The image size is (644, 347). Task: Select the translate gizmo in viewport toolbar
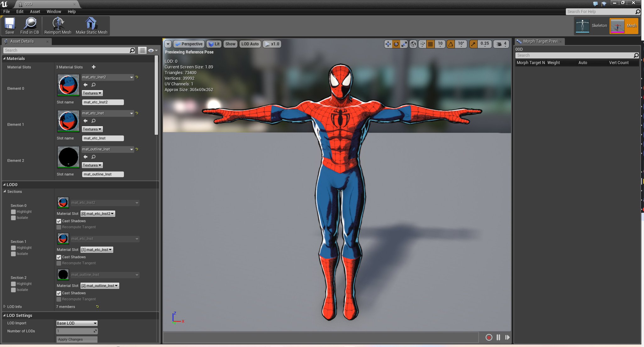click(388, 44)
